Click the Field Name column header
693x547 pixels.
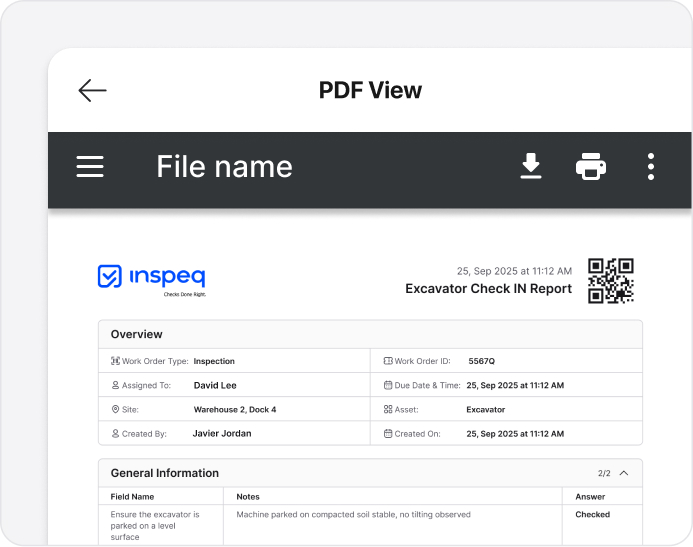pyautogui.click(x=132, y=497)
